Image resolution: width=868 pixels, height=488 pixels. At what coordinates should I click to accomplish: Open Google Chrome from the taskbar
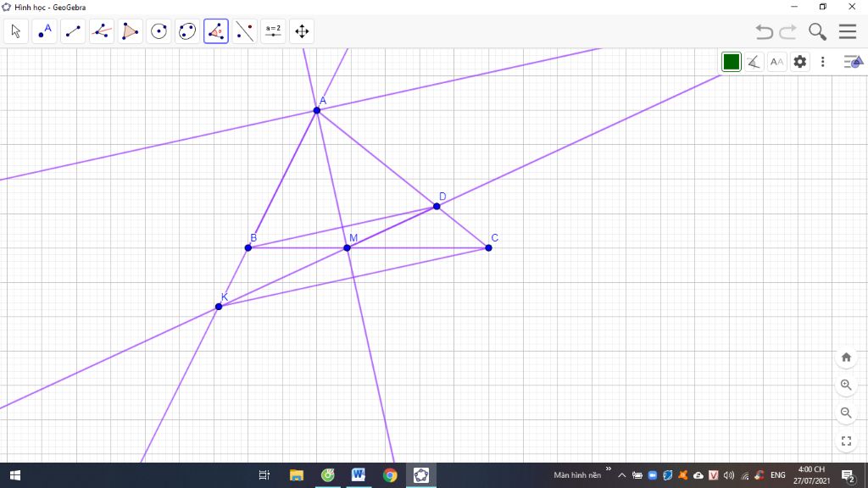[390, 475]
